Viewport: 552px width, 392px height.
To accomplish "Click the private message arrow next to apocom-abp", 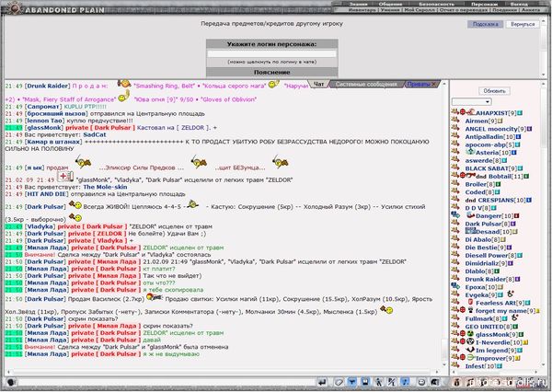I will [454, 144].
